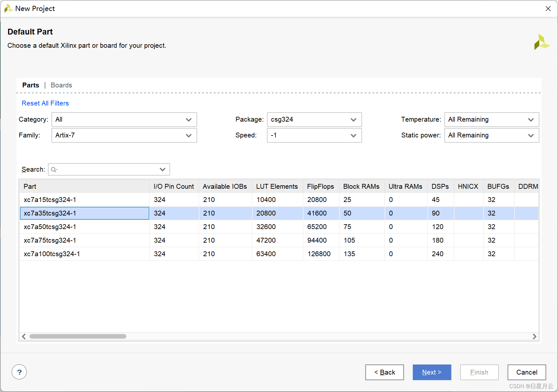Expand the Speed dropdown
Screen dimensions: 558x392
click(x=314, y=136)
